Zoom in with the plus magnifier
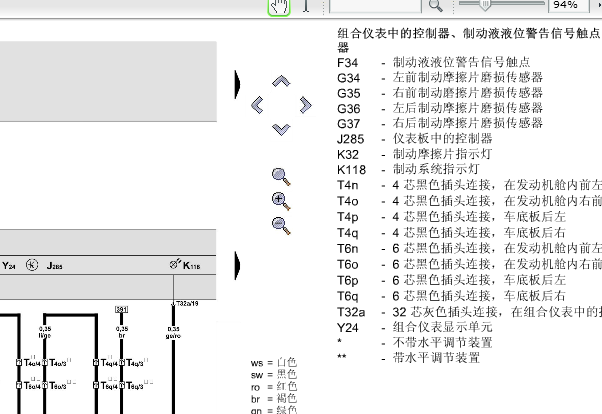602x414 pixels. 281,201
